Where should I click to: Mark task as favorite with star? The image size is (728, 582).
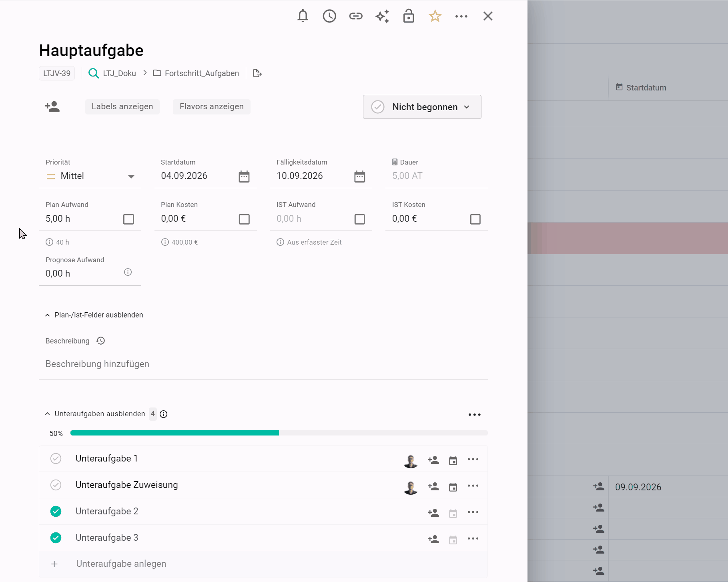pos(435,16)
